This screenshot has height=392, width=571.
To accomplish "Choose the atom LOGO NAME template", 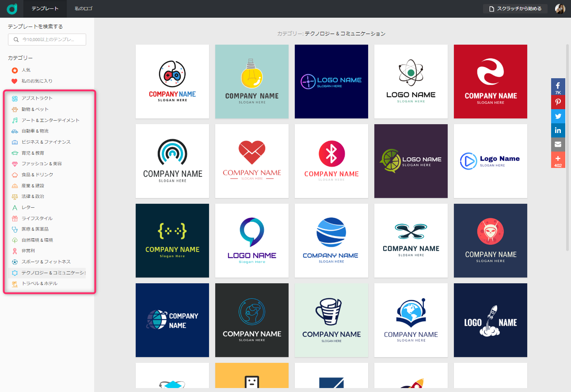I will click(411, 81).
